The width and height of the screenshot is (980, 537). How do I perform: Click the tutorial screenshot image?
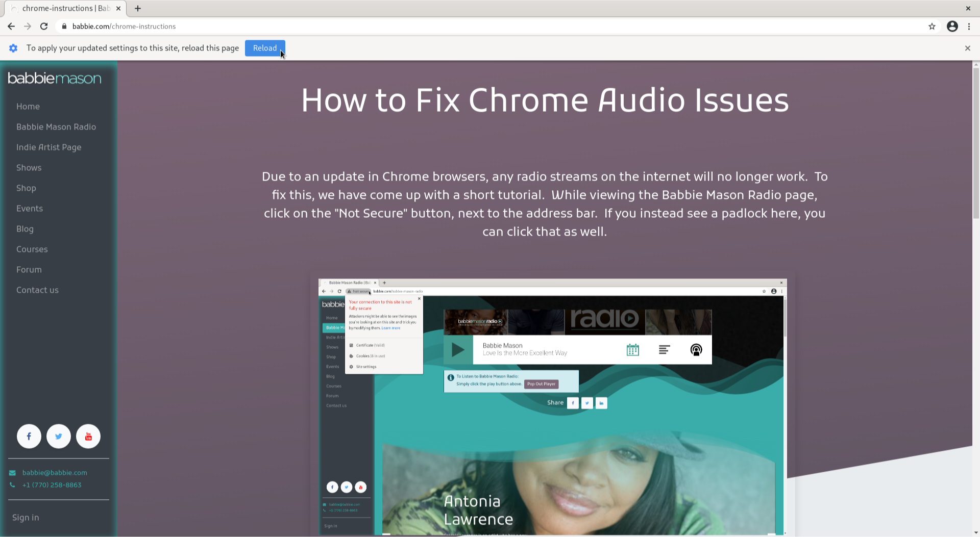click(x=552, y=406)
